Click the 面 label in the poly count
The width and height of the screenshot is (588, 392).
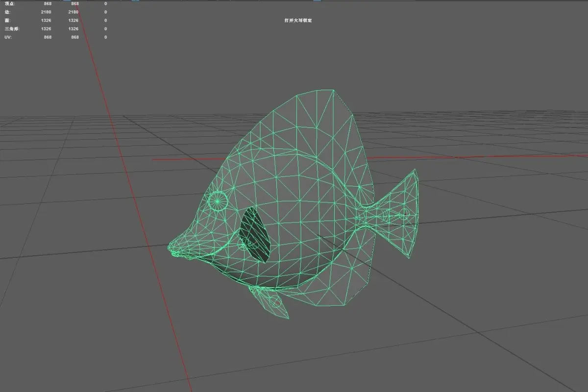(7, 21)
